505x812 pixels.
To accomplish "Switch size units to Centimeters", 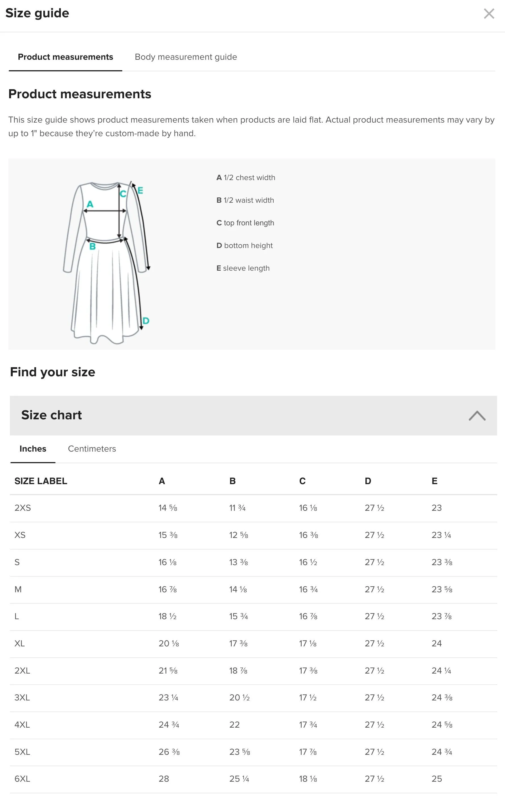I will point(92,449).
